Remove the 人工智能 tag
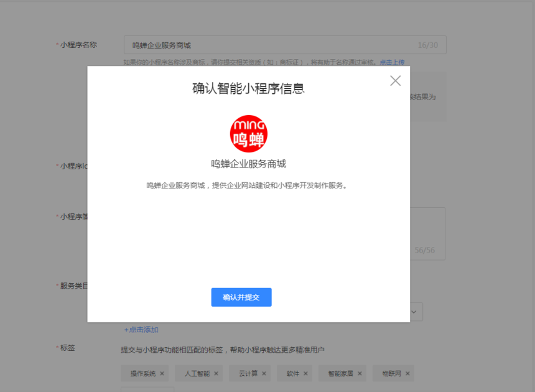 (x=216, y=373)
